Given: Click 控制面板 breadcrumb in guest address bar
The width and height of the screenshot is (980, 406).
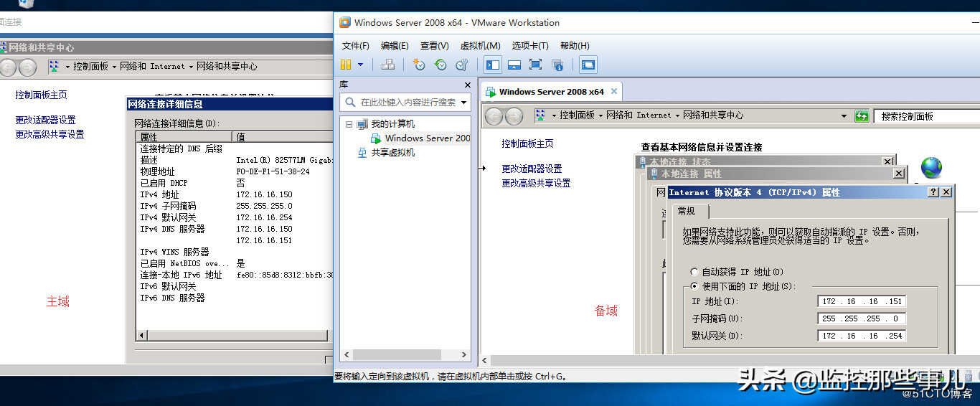Looking at the screenshot, I should coord(577,115).
